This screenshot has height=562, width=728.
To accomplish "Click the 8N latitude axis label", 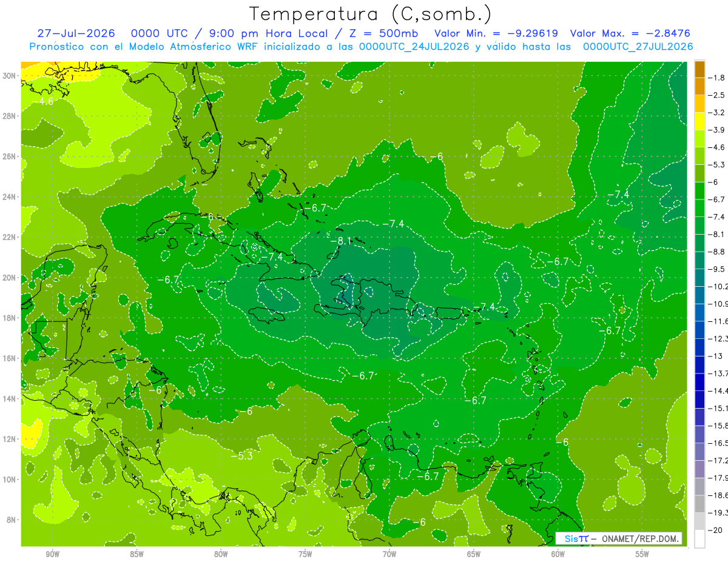I will [x=12, y=520].
